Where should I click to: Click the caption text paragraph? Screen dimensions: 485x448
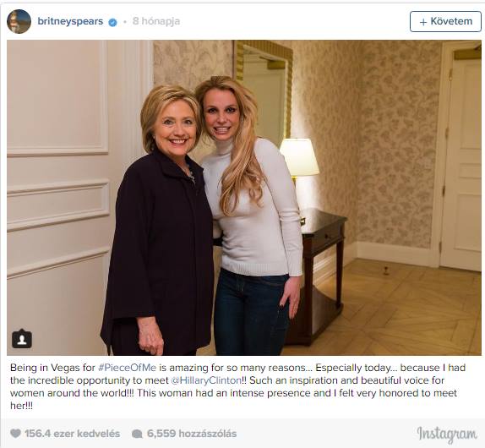238,386
